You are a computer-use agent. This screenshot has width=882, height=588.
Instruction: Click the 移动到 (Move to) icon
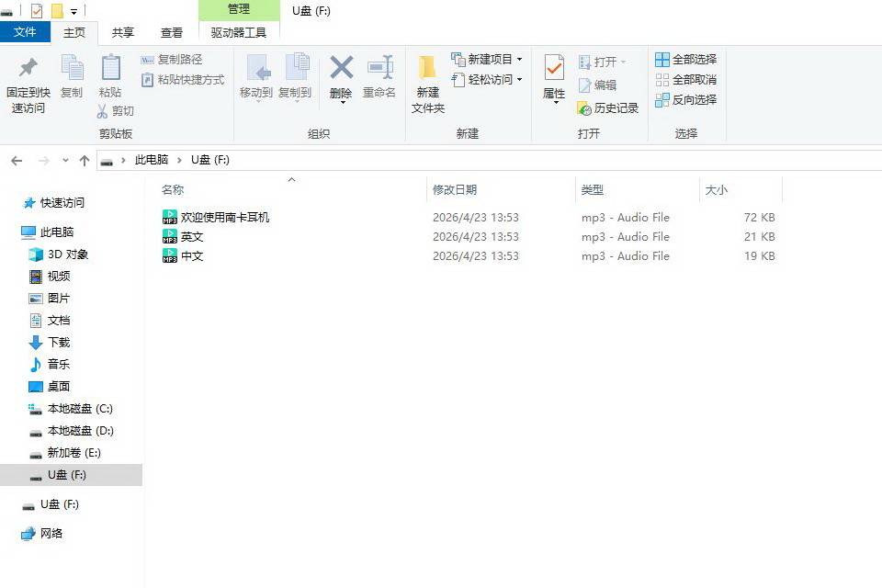coord(257,68)
